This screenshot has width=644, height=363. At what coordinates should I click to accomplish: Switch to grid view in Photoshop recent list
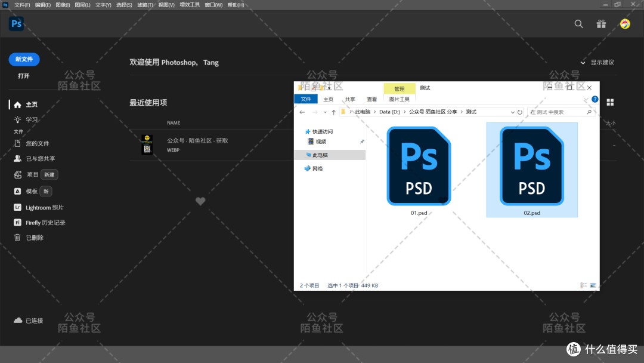click(x=610, y=102)
